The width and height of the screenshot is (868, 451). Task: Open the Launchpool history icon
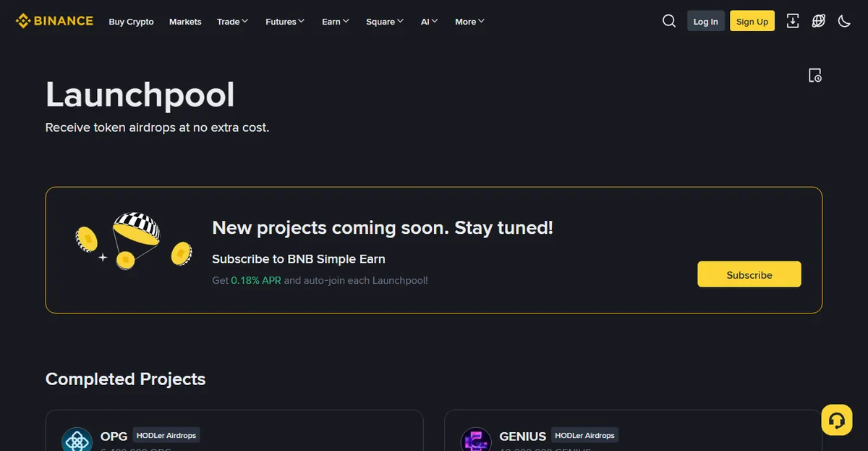815,75
